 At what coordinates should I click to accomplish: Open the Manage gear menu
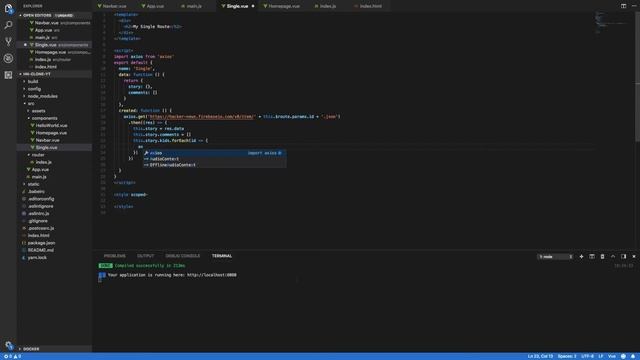[x=8, y=345]
